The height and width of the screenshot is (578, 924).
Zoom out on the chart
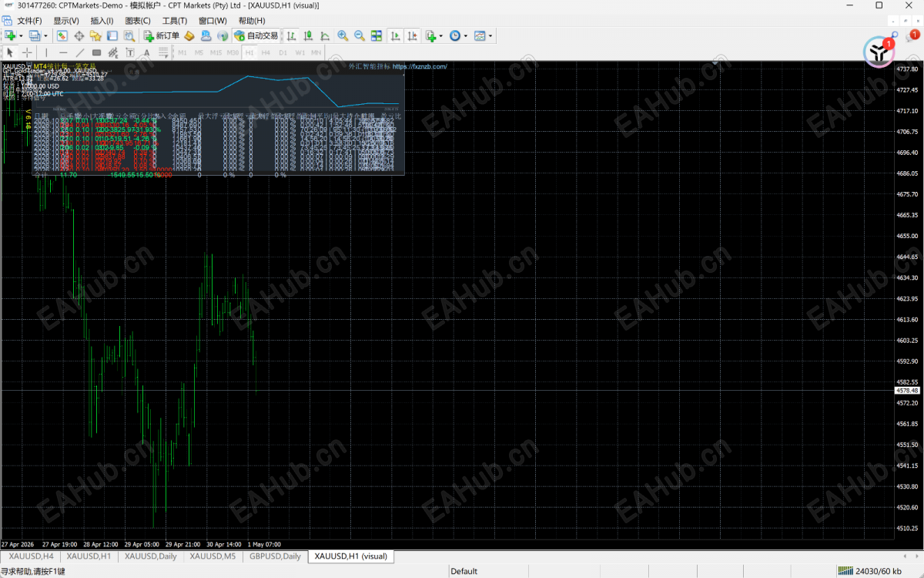(360, 35)
